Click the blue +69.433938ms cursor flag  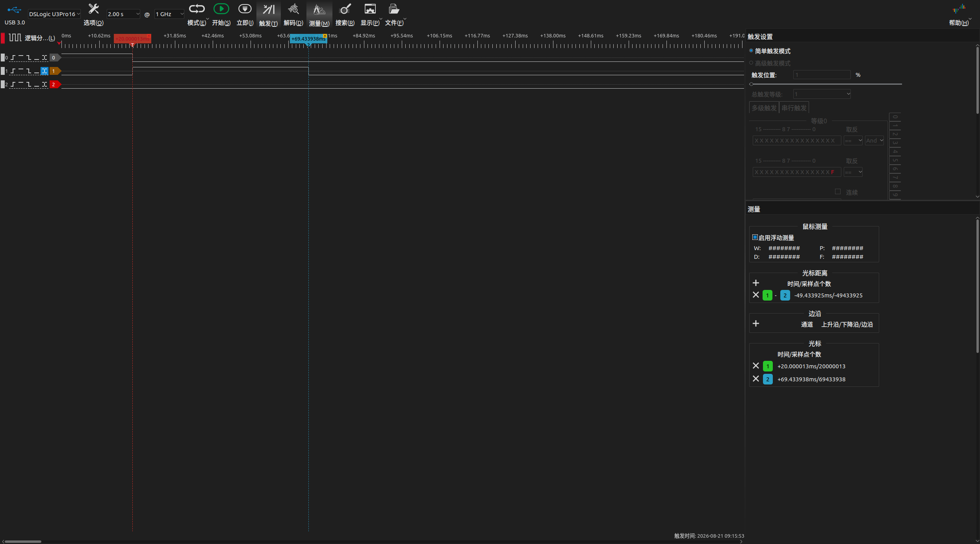[308, 39]
